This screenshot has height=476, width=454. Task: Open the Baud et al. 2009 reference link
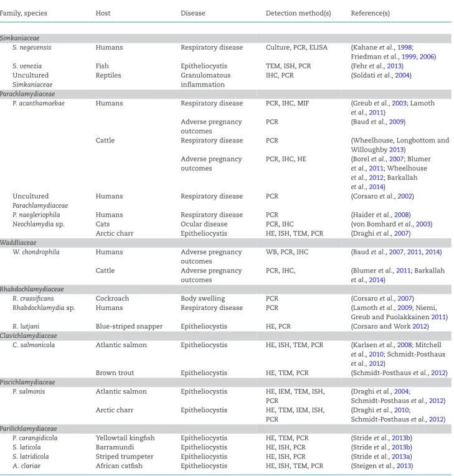point(396,122)
